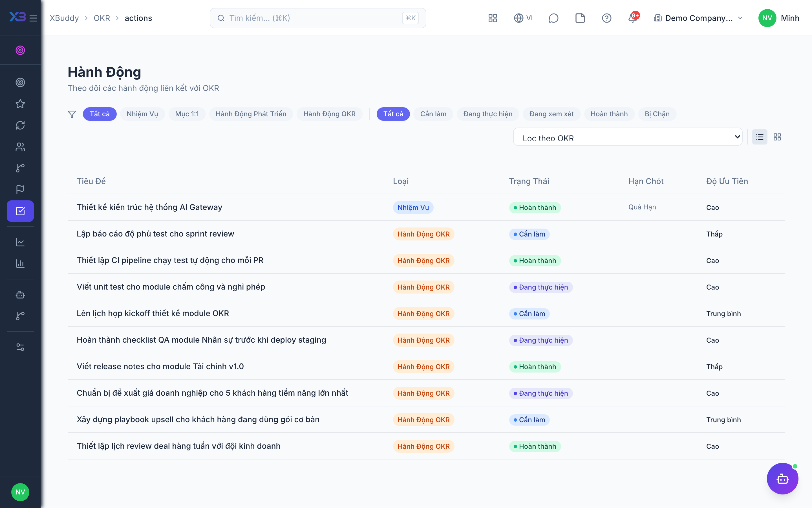The image size is (812, 508).
Task: Open 'Xây dựng playbook upsell' row
Action: tap(426, 420)
